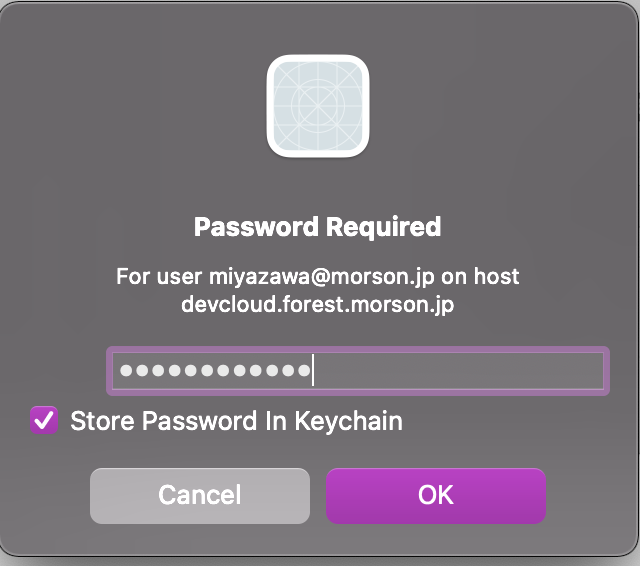The width and height of the screenshot is (640, 566).
Task: Click the word Password in the heading
Action: pos(257,227)
